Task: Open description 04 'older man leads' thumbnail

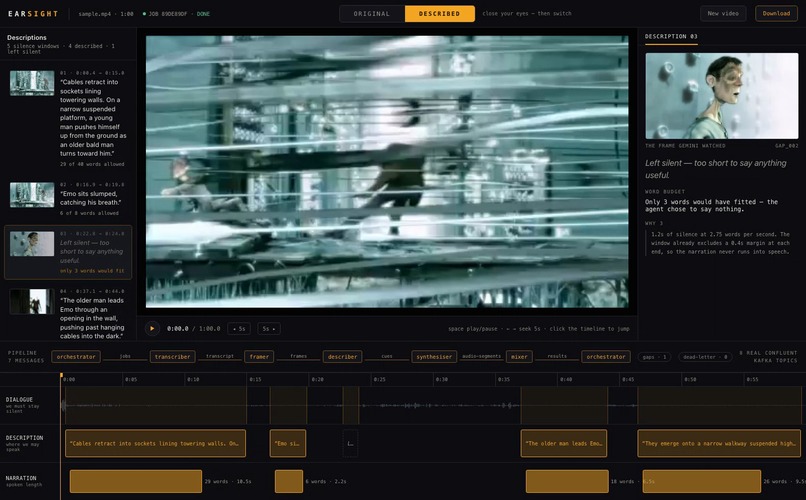Action: [32, 301]
